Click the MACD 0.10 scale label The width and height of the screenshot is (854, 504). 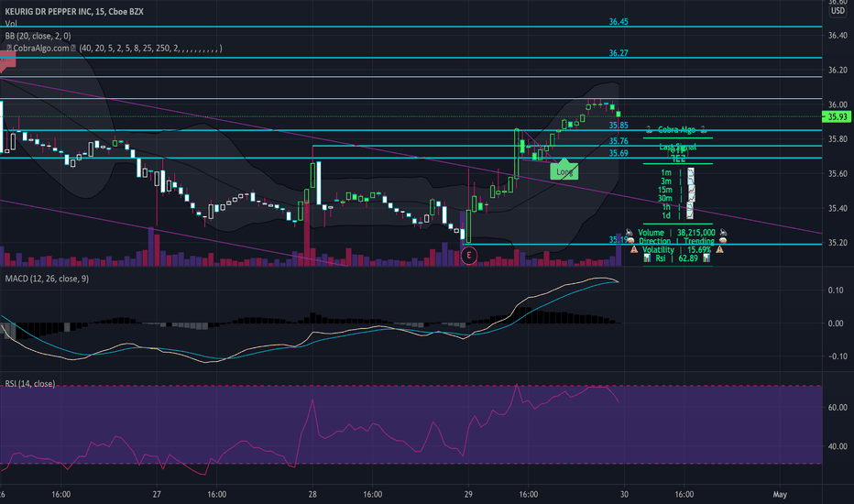(836, 290)
